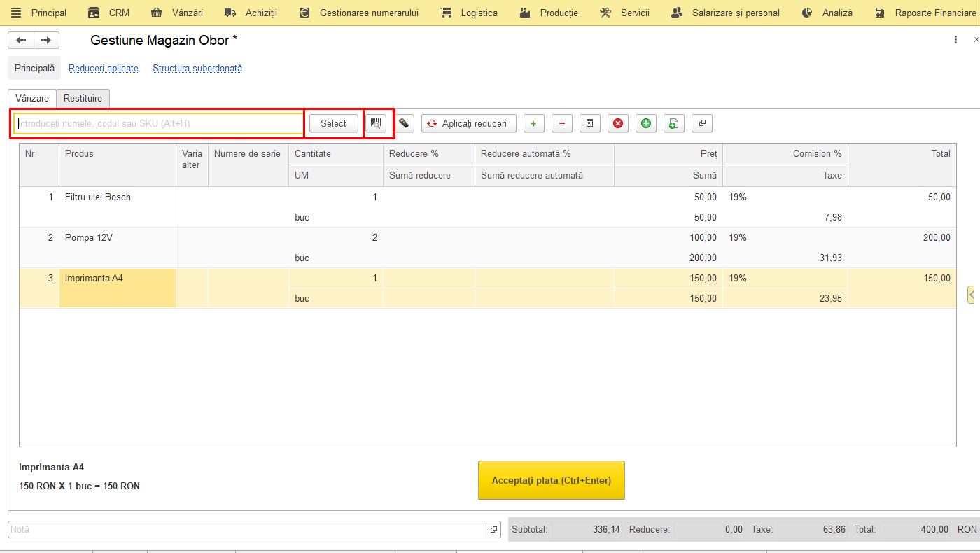Focus the product name or SKU search field
The image size is (980, 553).
click(158, 123)
